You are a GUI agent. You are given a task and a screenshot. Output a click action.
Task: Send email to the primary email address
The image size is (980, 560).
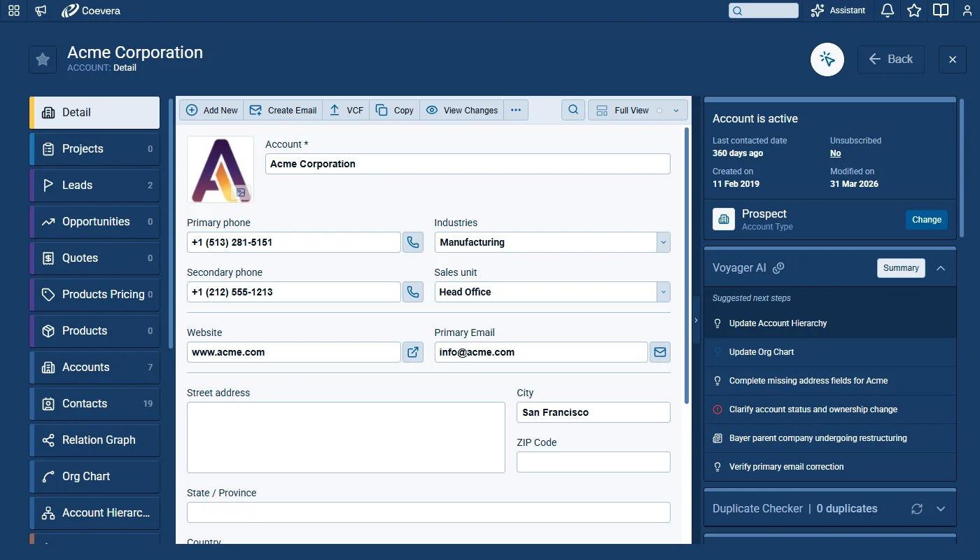click(659, 352)
